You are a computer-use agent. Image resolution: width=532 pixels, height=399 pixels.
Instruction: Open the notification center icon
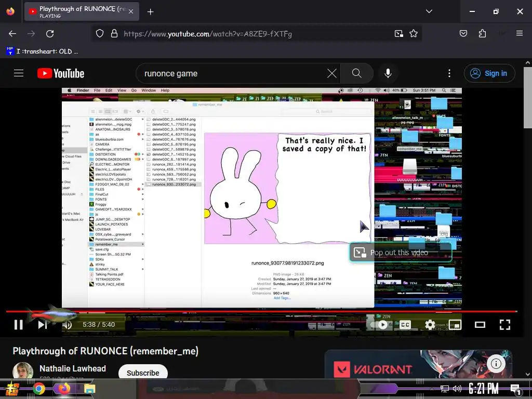coord(516,389)
